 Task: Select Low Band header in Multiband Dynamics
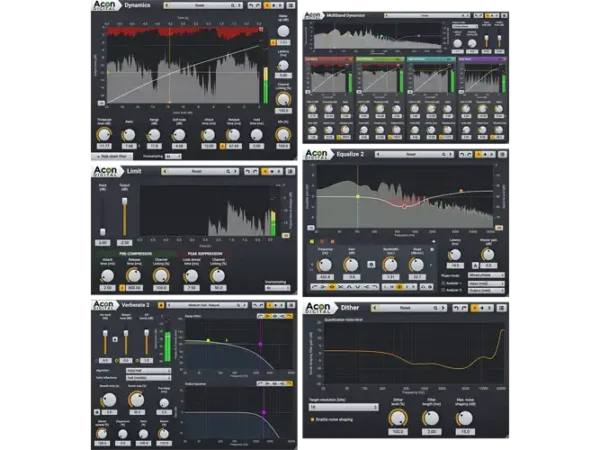[329, 59]
